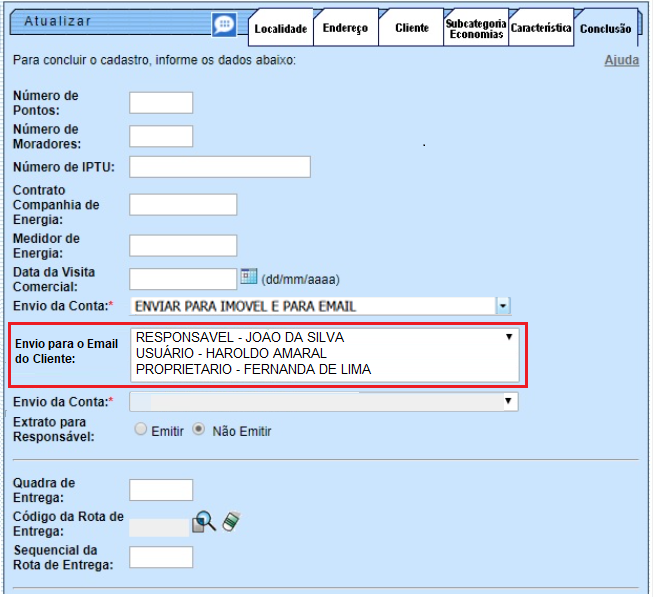Go to the Cliente tab

(411, 29)
